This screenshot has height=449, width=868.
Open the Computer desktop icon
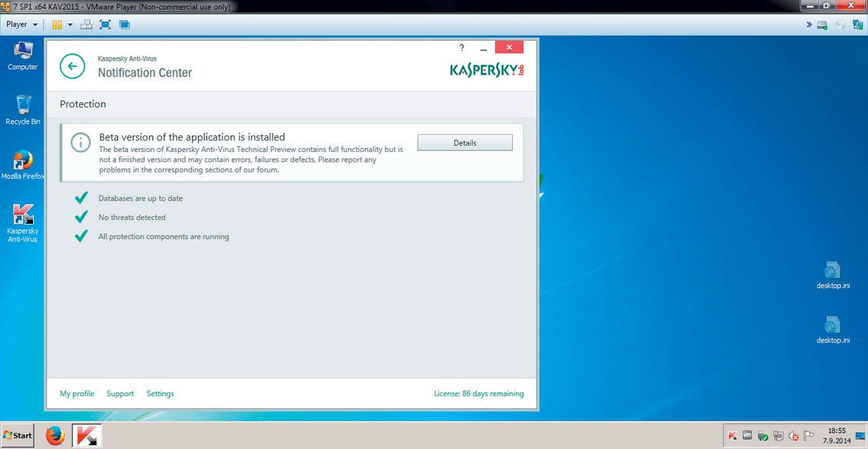tap(23, 56)
